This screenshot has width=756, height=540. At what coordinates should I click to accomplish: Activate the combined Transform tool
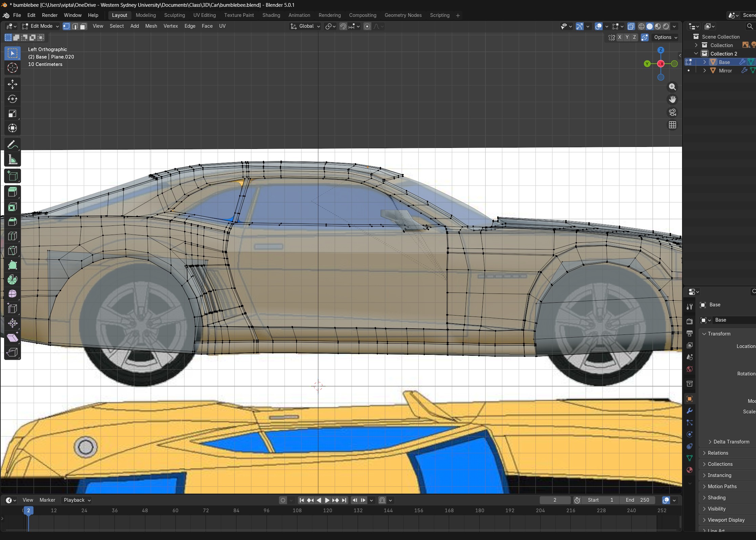click(13, 128)
